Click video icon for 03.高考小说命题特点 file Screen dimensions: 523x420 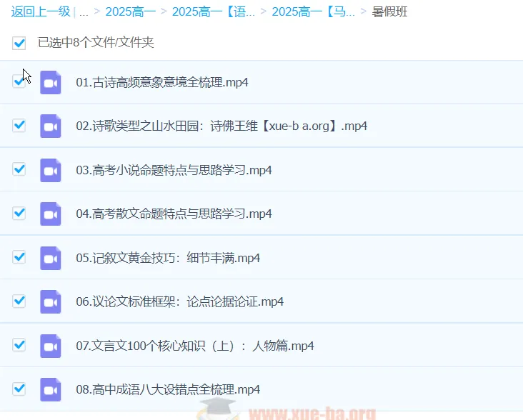[x=50, y=170]
